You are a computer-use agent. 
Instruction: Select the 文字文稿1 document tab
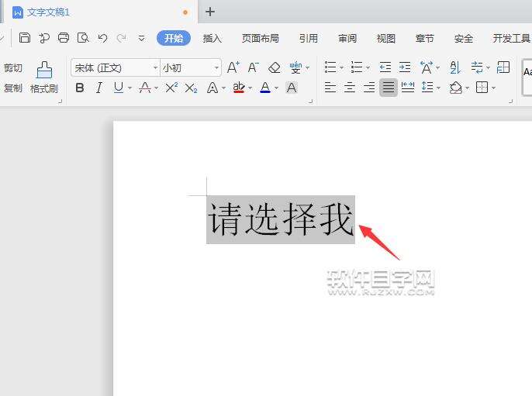100,12
